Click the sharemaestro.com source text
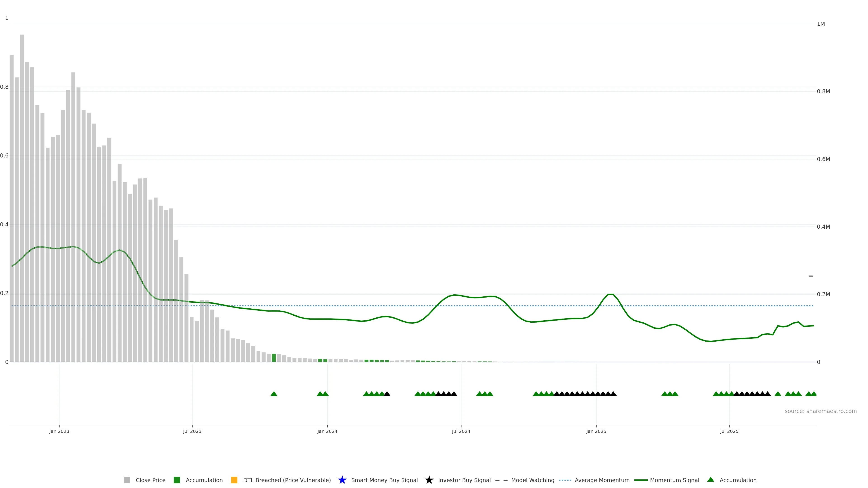This screenshot has height=488, width=868. click(x=821, y=411)
